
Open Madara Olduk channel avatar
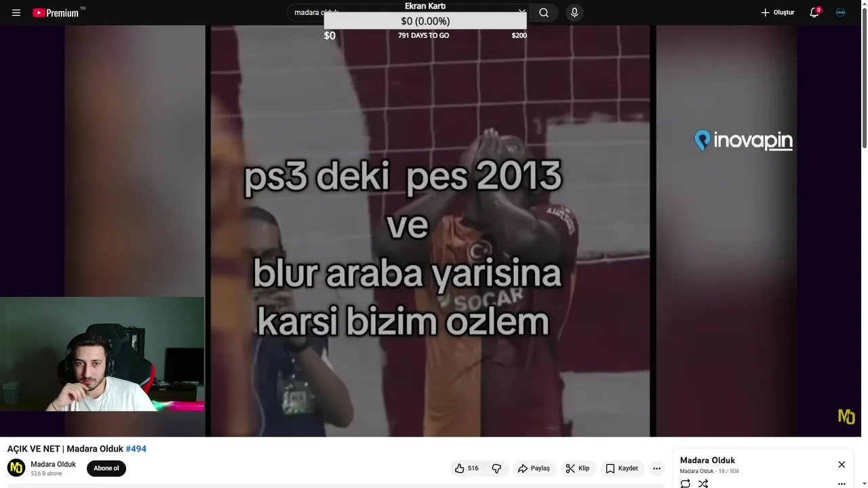pos(16,468)
